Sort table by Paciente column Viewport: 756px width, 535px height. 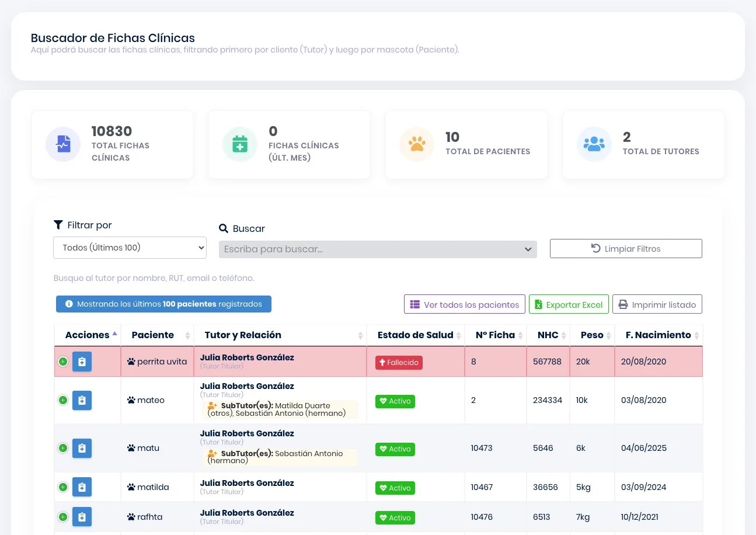(x=158, y=335)
